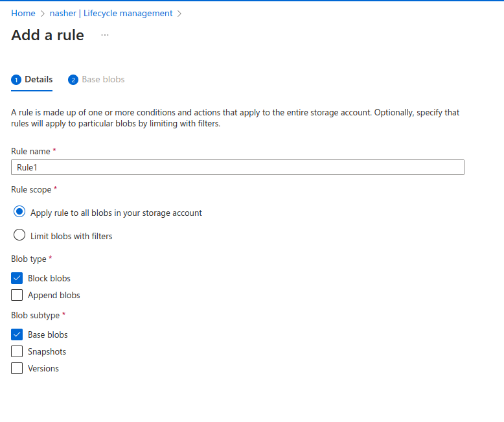This screenshot has width=504, height=422.
Task: Uncheck Base blobs under Blob subtype
Action: coord(17,334)
